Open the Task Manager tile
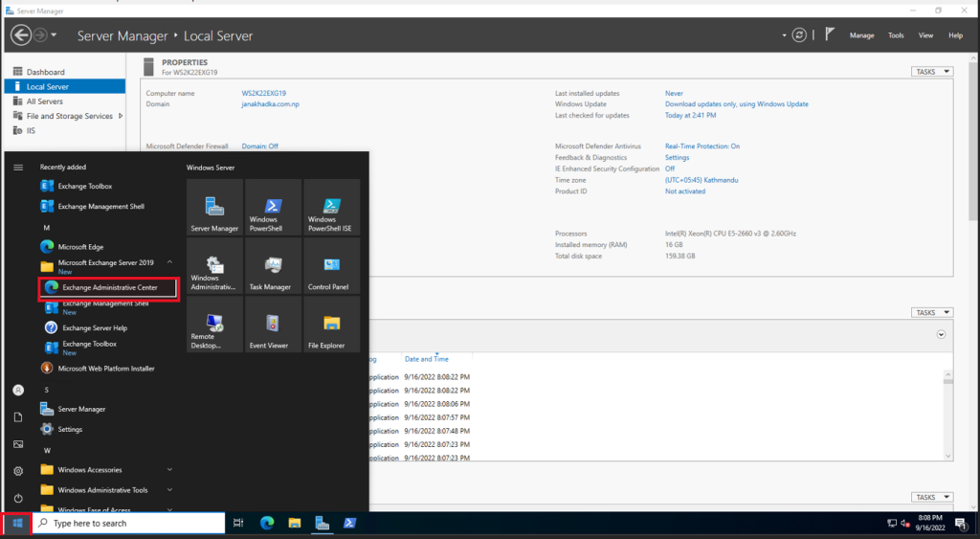980x539 pixels. pos(273,267)
